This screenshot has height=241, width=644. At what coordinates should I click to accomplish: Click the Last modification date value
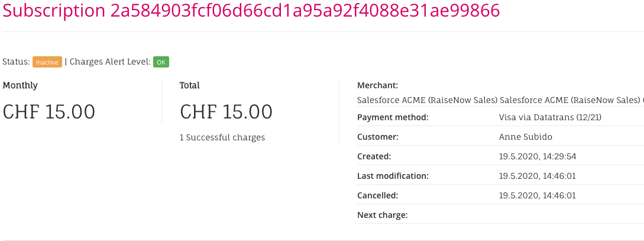tap(537, 176)
